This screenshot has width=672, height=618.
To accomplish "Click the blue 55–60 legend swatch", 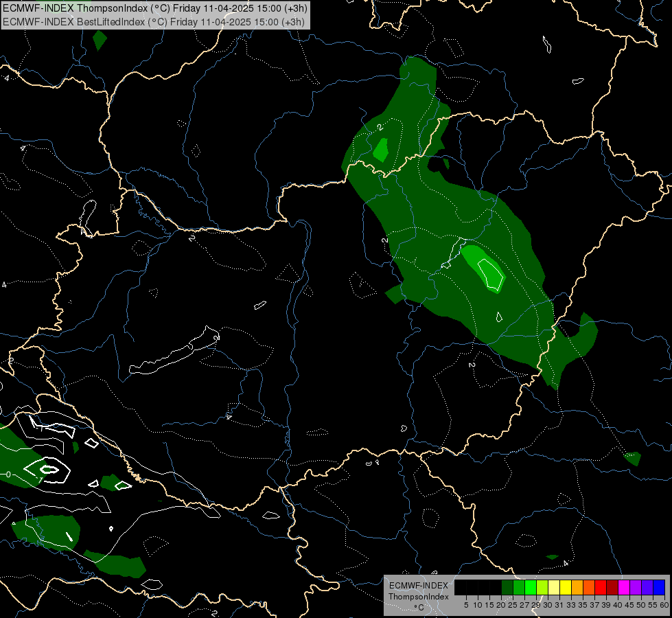I will (x=659, y=587).
